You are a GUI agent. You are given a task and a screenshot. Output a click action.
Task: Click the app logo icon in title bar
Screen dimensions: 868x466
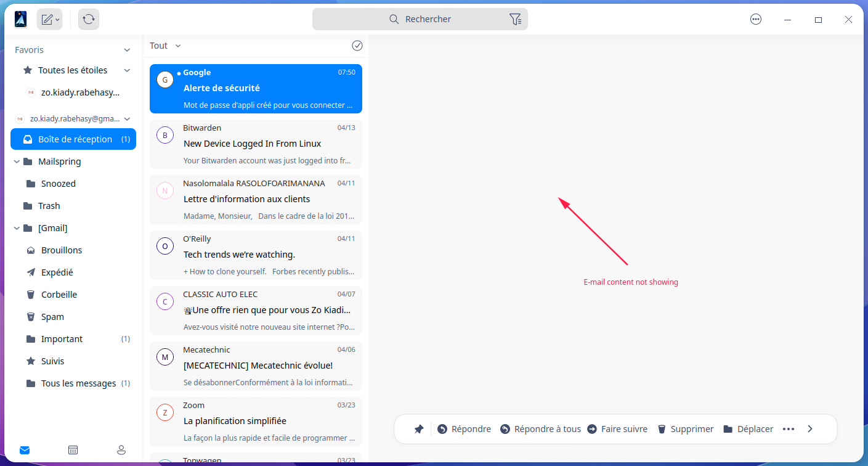click(20, 19)
